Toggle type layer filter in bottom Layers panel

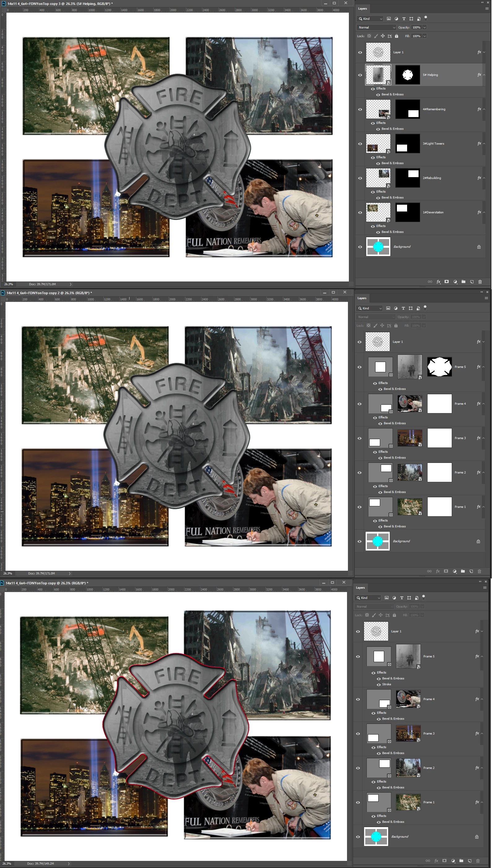coord(402,598)
